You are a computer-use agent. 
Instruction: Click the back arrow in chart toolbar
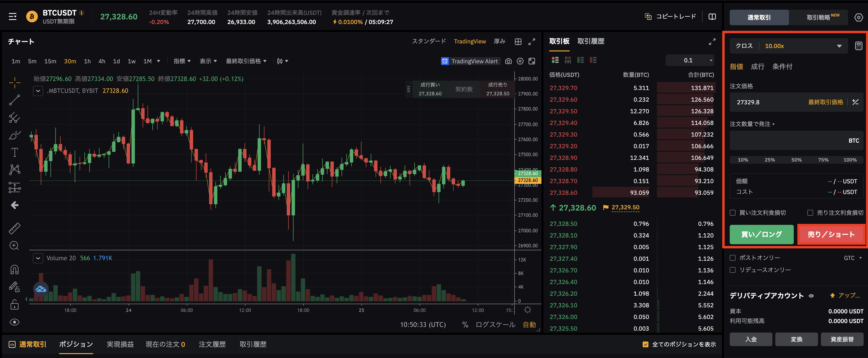(15, 205)
